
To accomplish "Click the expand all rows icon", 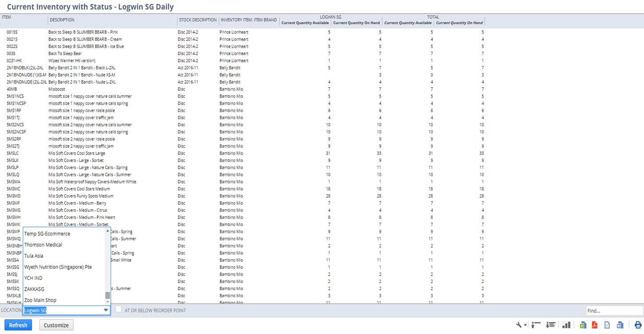I will [551, 325].
